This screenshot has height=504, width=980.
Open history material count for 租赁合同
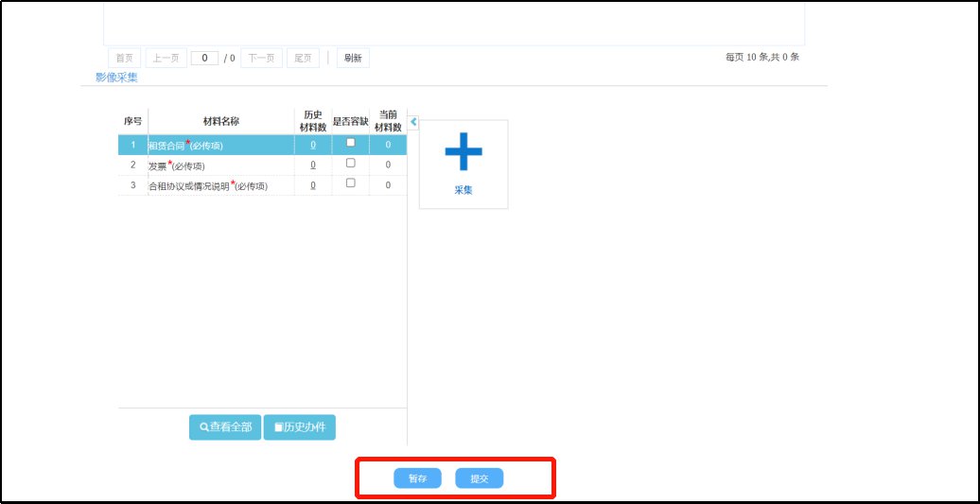click(313, 146)
